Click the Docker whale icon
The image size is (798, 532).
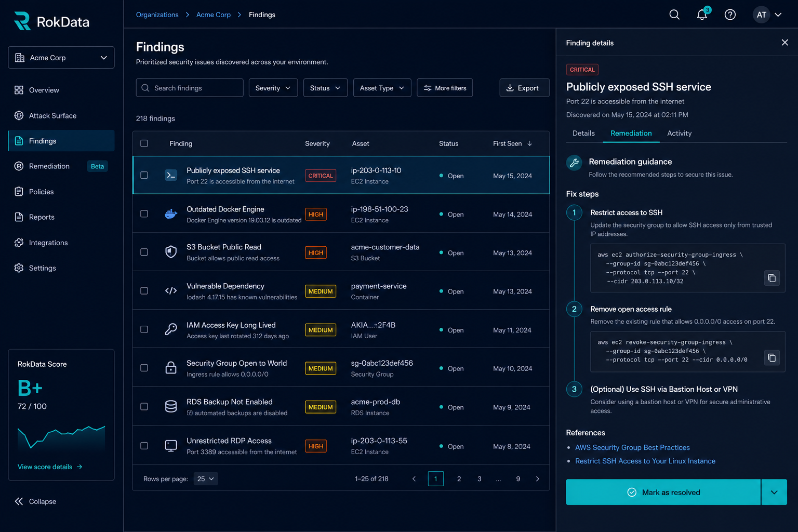point(171,214)
